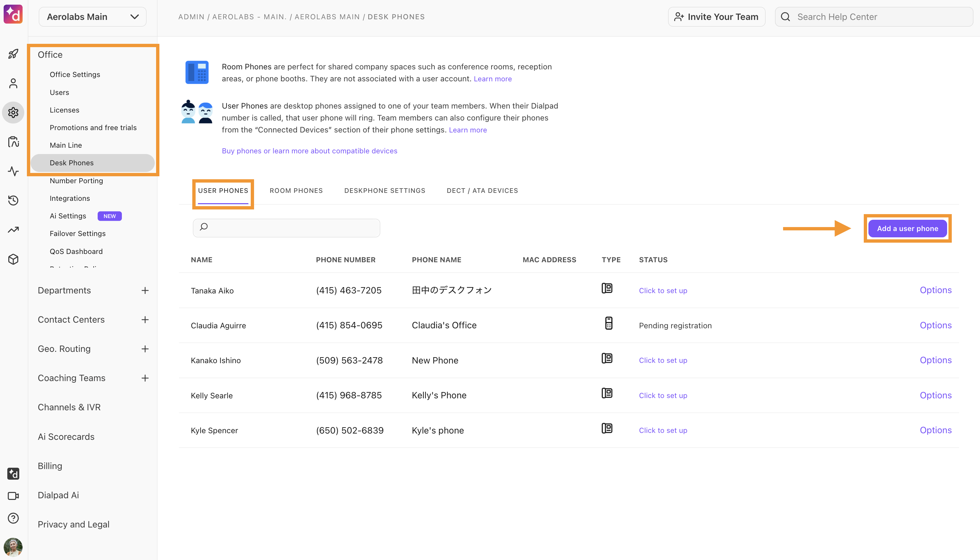Open Office Settings in the sidebar
This screenshot has height=560, width=980.
75,75
